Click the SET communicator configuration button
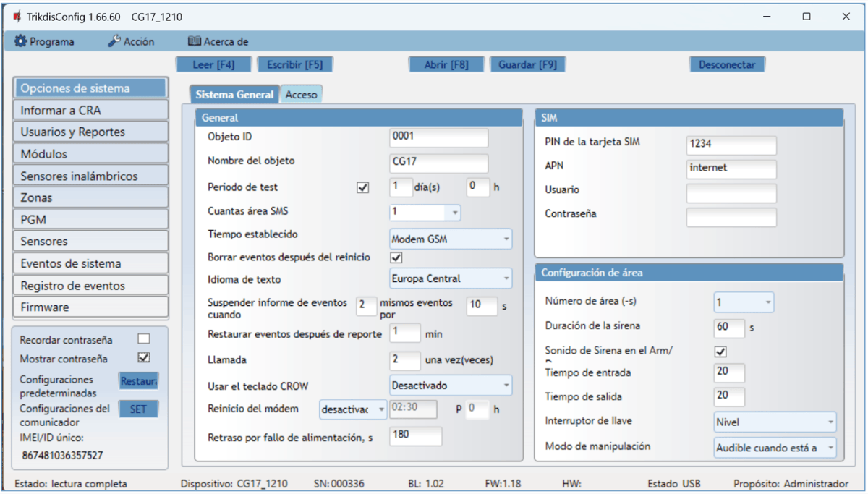The image size is (868, 494). (x=138, y=409)
